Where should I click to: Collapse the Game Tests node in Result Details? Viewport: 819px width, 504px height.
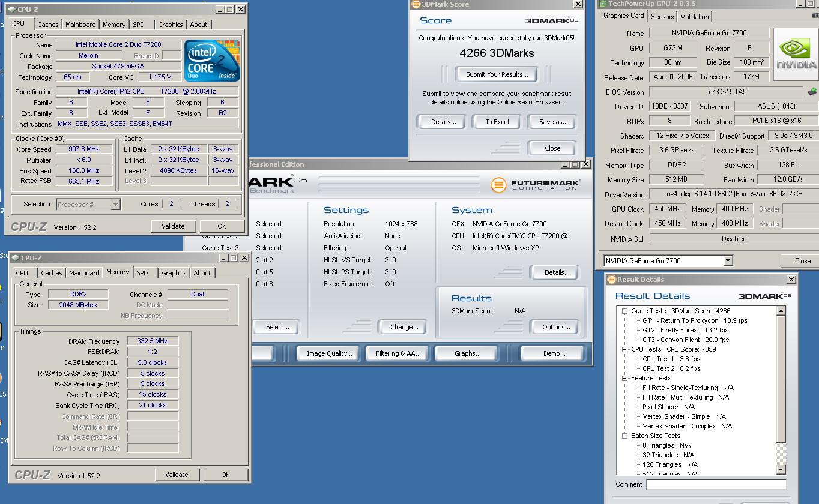click(x=624, y=311)
